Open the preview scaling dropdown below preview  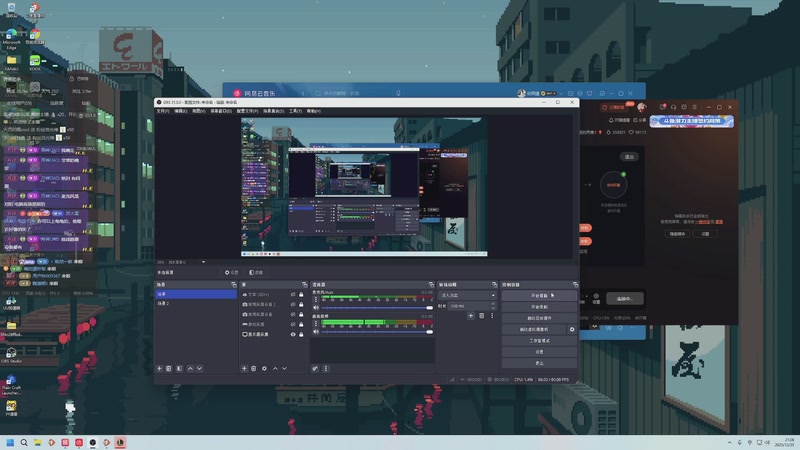203,262
